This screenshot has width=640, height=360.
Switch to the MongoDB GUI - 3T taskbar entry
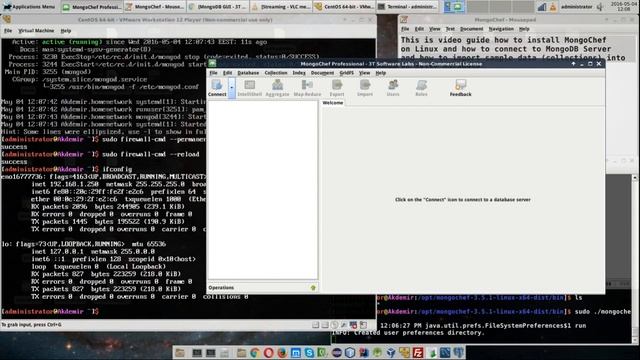(218, 7)
